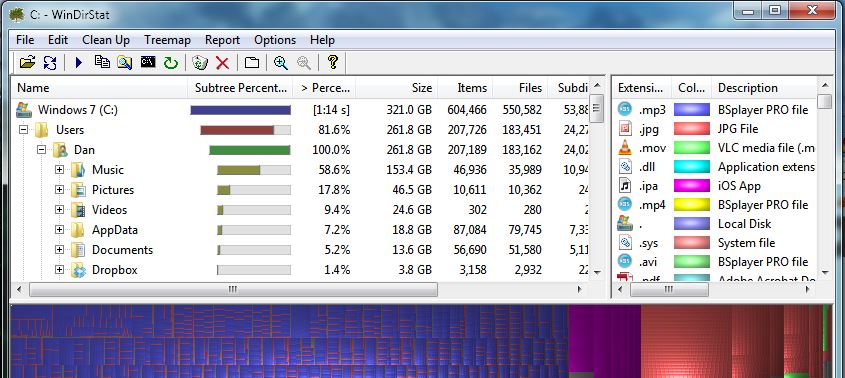Click the yellow color swatch for .mp4
The height and width of the screenshot is (378, 845).
[x=692, y=204]
